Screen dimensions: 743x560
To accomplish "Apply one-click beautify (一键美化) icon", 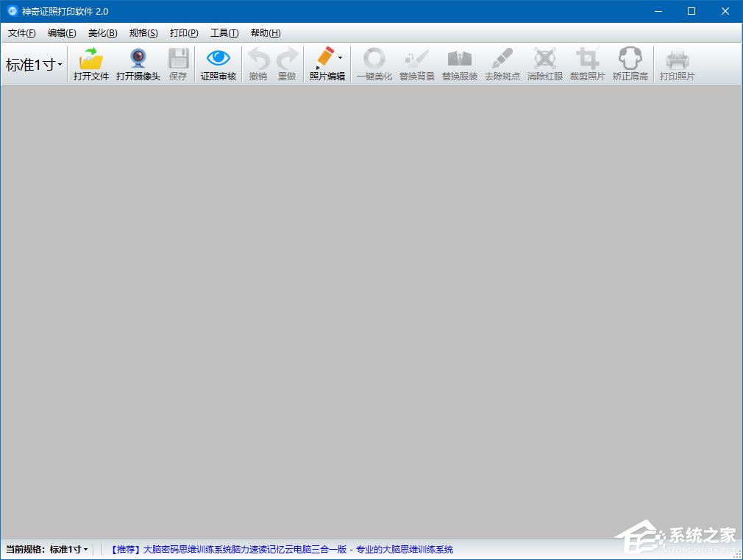I will [374, 64].
